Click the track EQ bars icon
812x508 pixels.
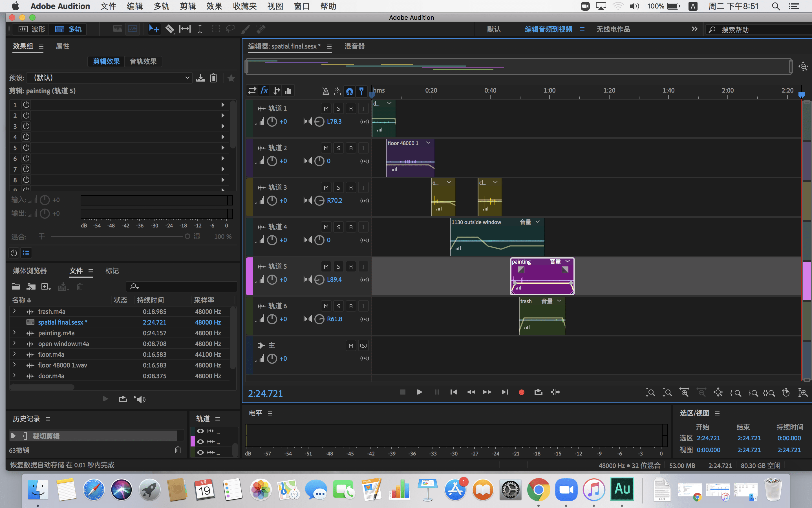(288, 91)
